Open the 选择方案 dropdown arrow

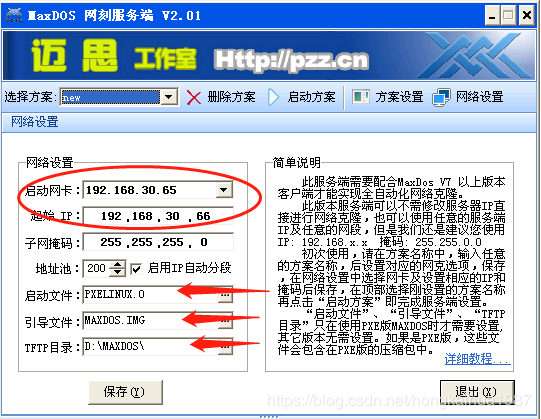click(x=169, y=97)
